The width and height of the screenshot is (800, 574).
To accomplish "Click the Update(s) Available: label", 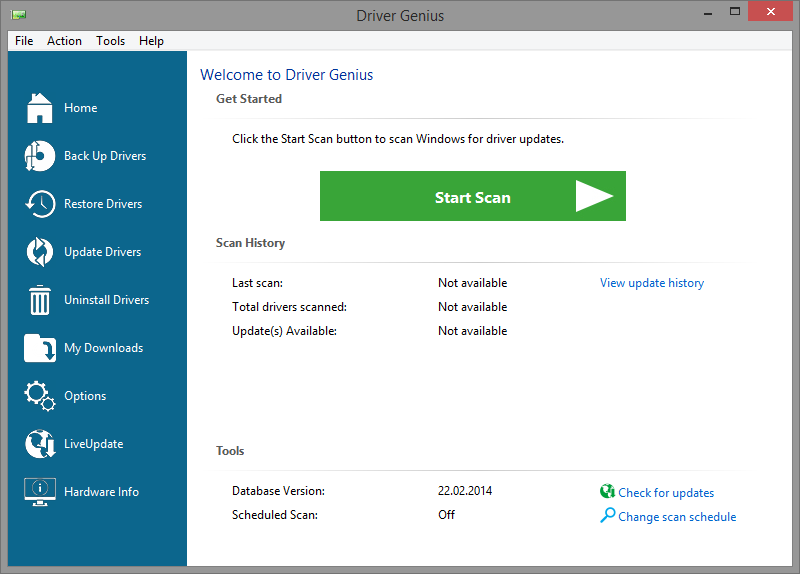I will [x=284, y=331].
